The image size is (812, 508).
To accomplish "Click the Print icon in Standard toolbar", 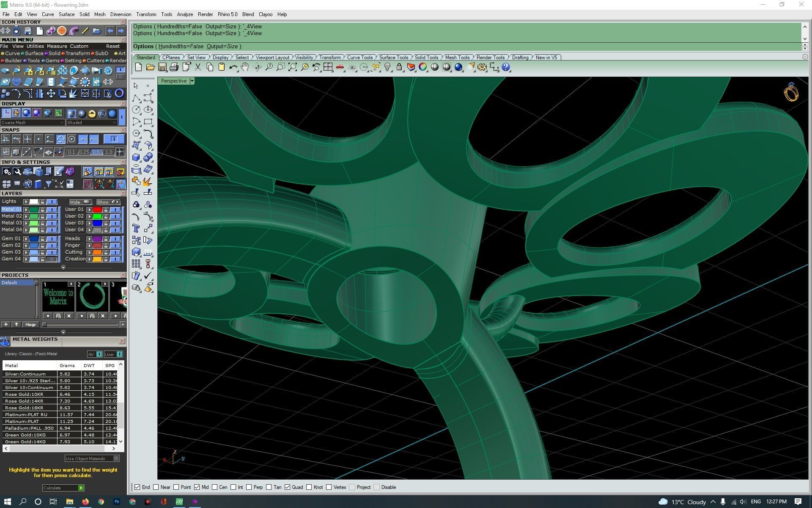I will [x=174, y=67].
